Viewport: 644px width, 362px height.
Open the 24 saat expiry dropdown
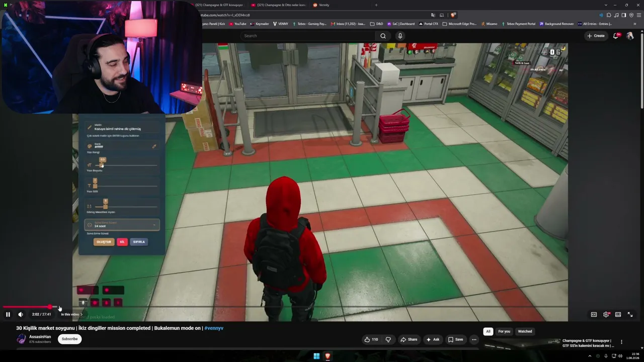point(122,225)
